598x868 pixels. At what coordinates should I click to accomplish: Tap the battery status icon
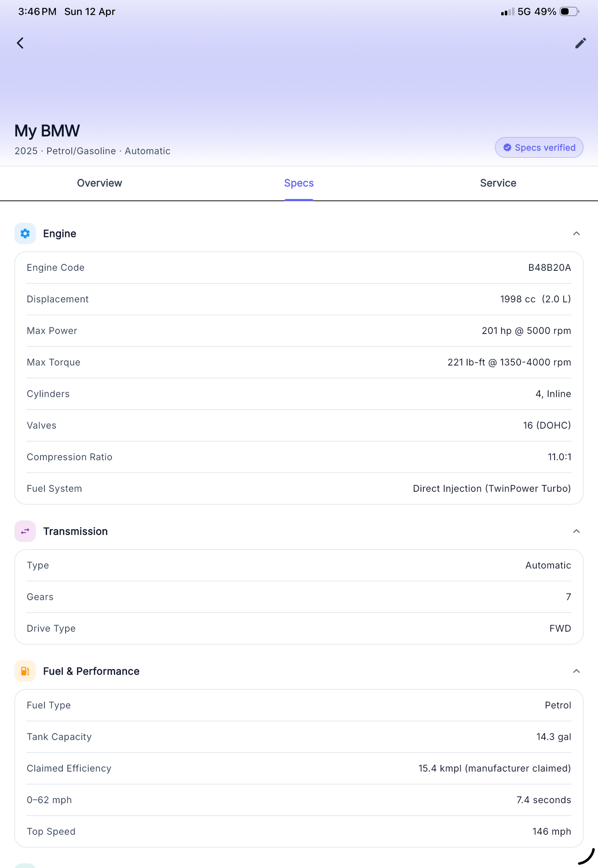569,12
